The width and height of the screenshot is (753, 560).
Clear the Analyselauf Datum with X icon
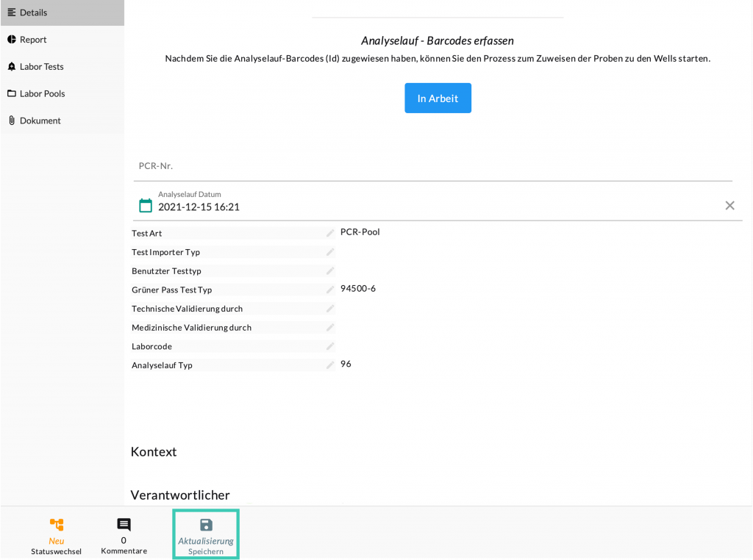pos(729,206)
